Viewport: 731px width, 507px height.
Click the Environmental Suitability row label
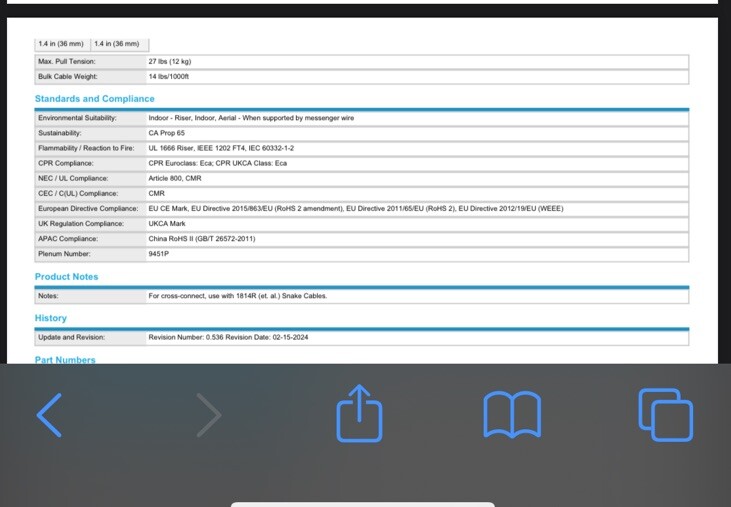(77, 118)
